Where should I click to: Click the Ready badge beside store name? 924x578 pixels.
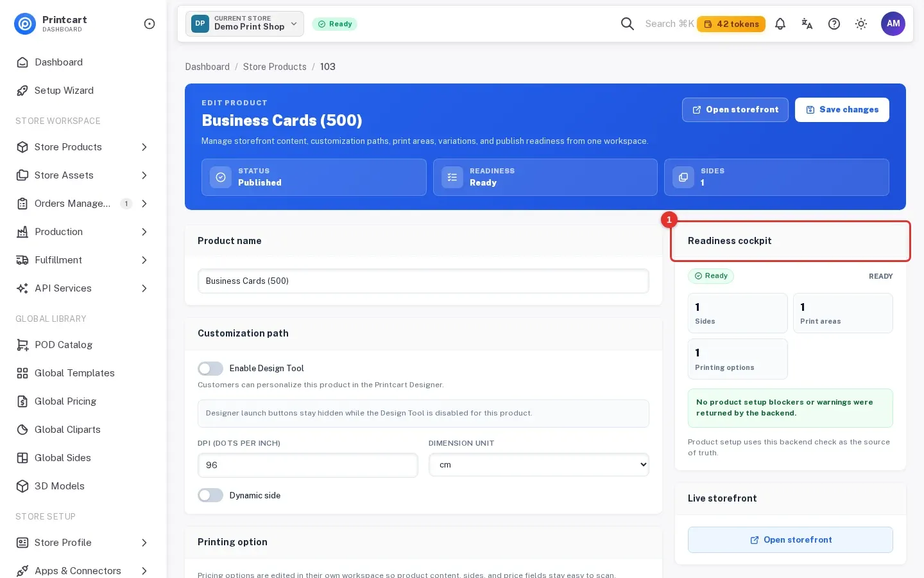click(335, 24)
